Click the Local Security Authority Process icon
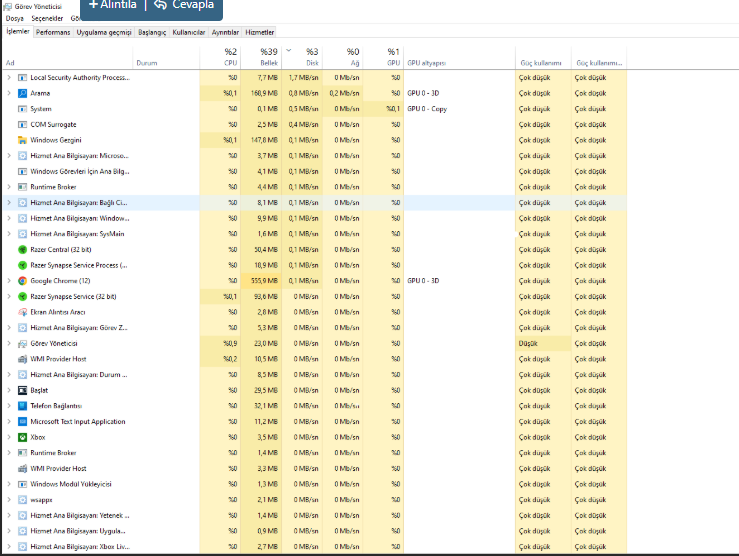 point(22,78)
